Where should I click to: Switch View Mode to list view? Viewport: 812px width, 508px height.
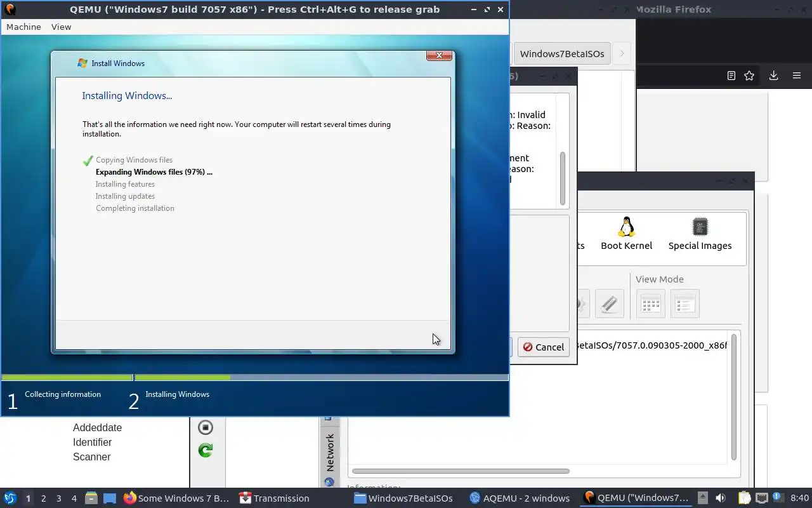[x=684, y=304]
